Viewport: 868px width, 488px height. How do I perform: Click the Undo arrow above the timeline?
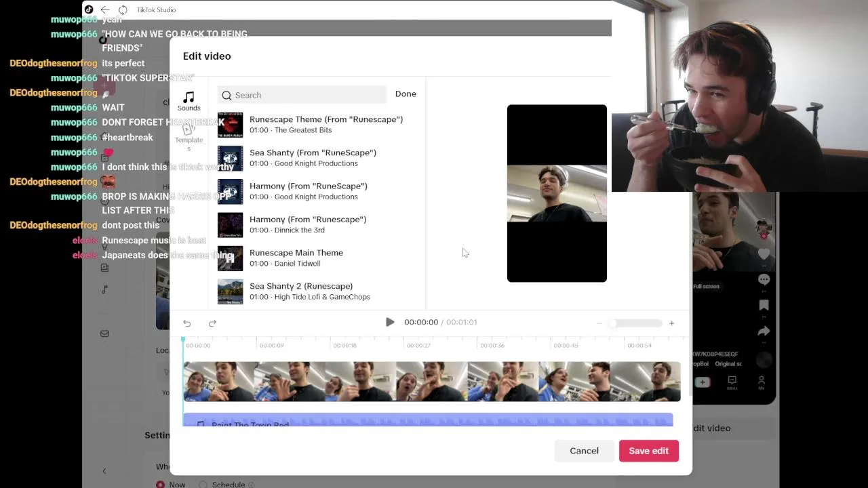pos(187,323)
